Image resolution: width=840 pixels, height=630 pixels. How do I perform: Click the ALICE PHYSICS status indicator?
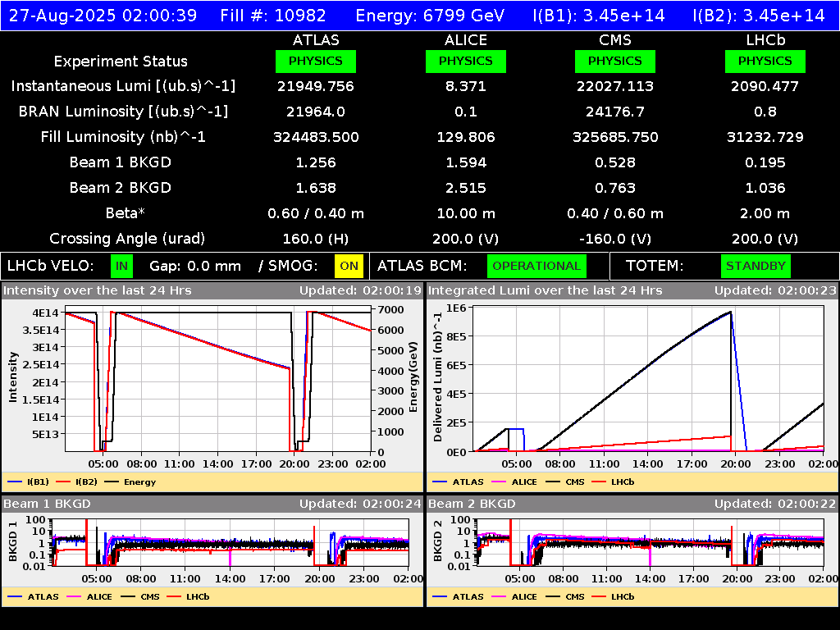click(x=466, y=61)
